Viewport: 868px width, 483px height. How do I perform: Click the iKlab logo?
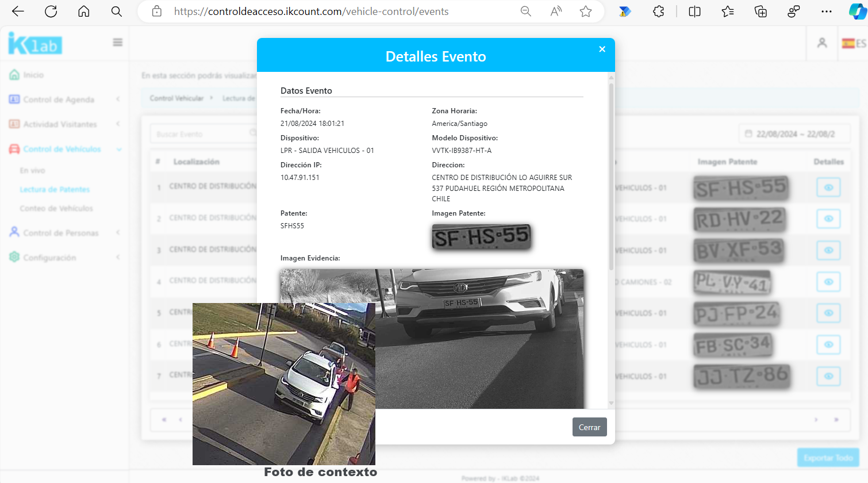[35, 43]
